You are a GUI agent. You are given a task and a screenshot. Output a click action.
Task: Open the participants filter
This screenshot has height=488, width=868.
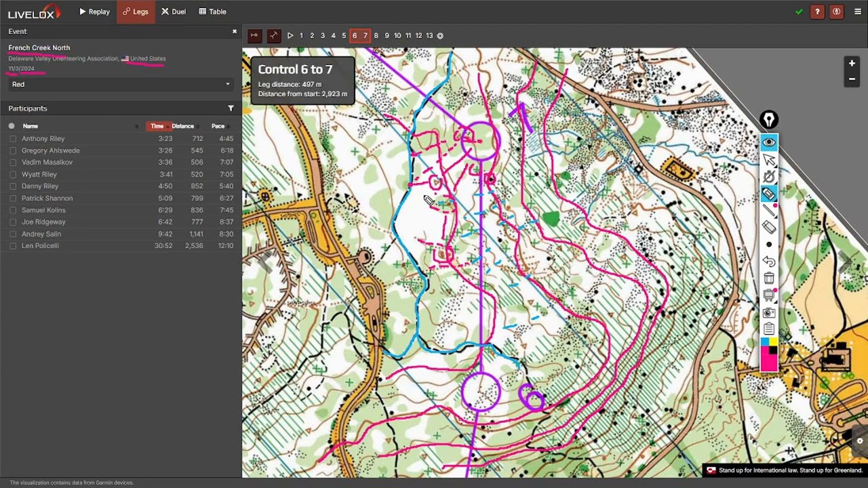[231, 108]
